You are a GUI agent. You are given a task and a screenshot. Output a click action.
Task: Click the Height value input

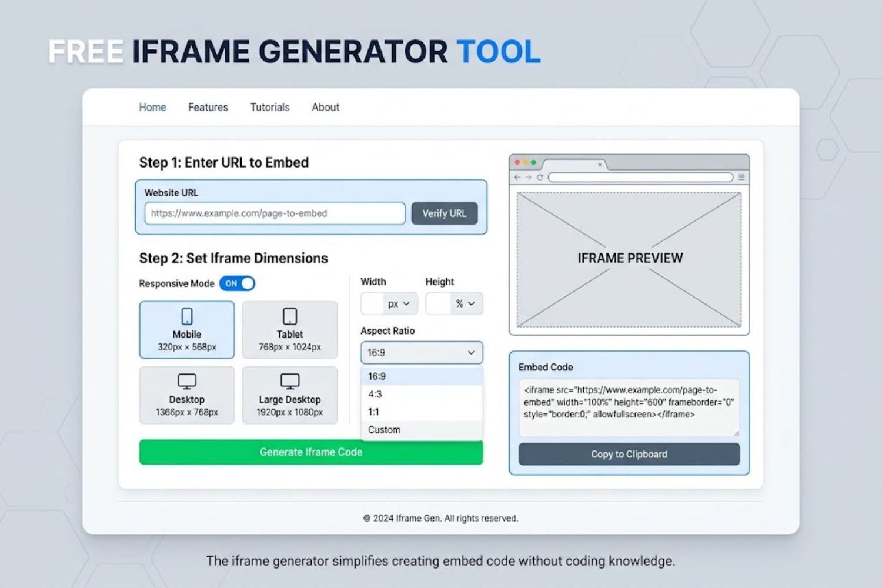[439, 303]
